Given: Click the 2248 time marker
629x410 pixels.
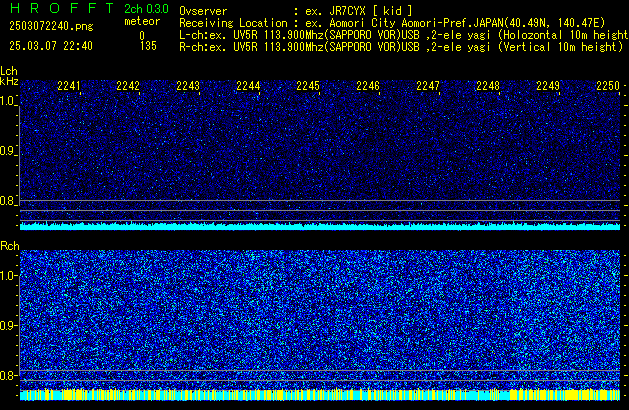Looking at the screenshot, I should 488,86.
